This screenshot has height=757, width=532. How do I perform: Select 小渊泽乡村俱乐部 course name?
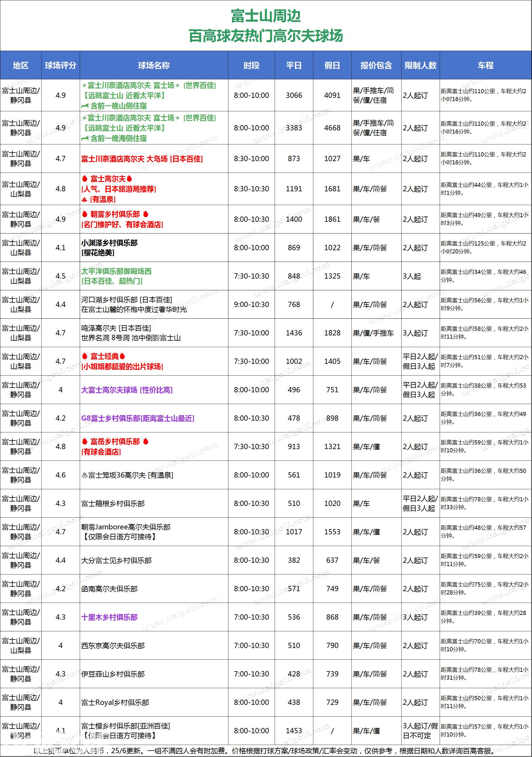pos(109,243)
